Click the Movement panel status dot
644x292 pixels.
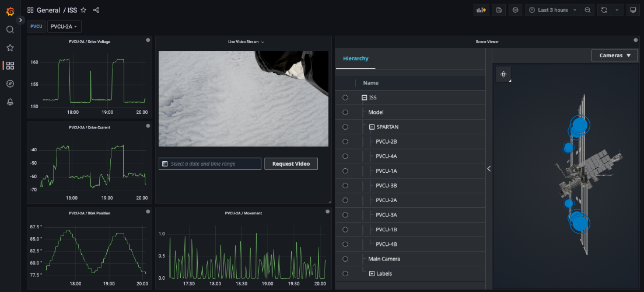(x=327, y=211)
